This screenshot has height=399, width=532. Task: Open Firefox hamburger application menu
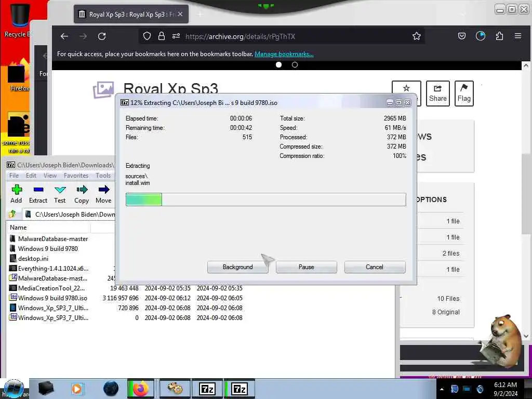click(518, 36)
